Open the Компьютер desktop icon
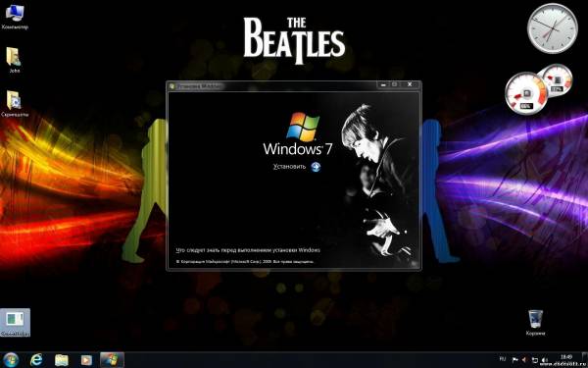 click(15, 17)
